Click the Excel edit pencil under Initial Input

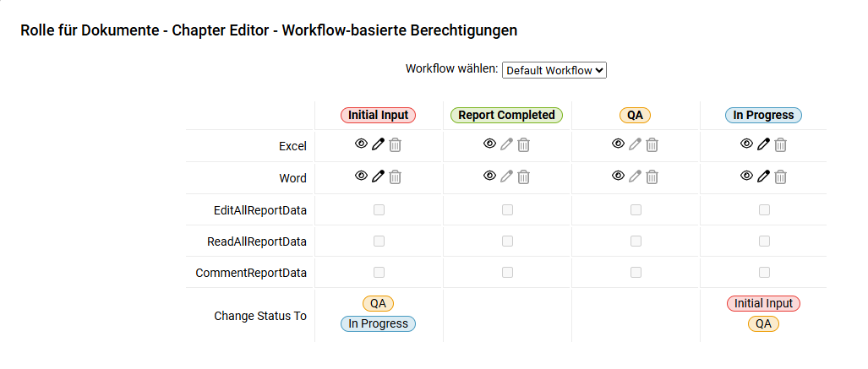[x=378, y=145]
